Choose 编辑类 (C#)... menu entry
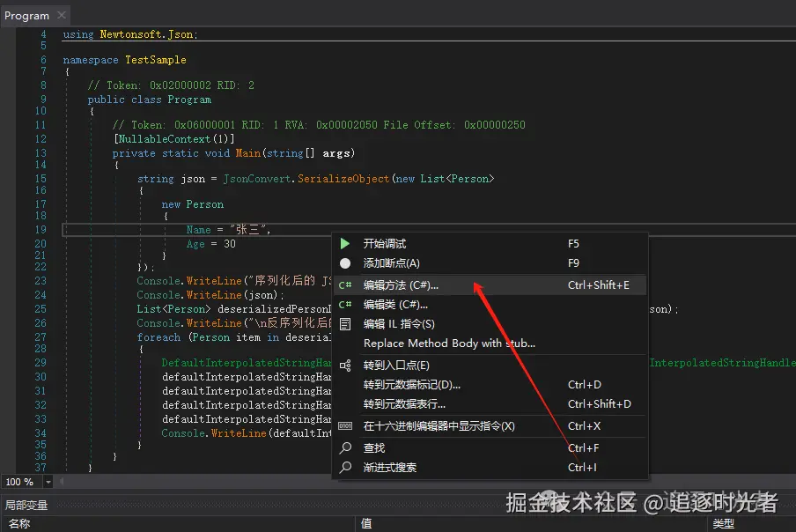The height and width of the screenshot is (532, 796). click(x=490, y=305)
